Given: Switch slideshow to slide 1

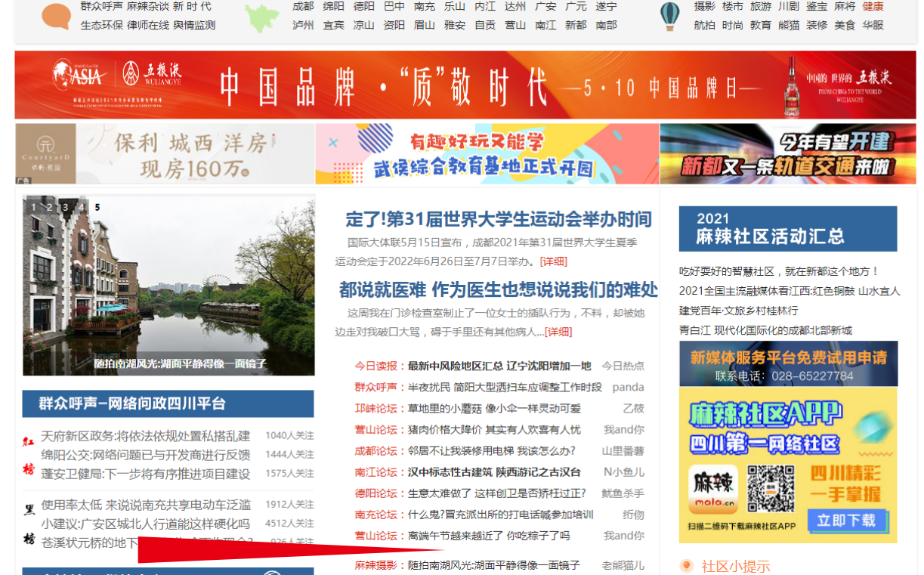Looking at the screenshot, I should [x=33, y=207].
